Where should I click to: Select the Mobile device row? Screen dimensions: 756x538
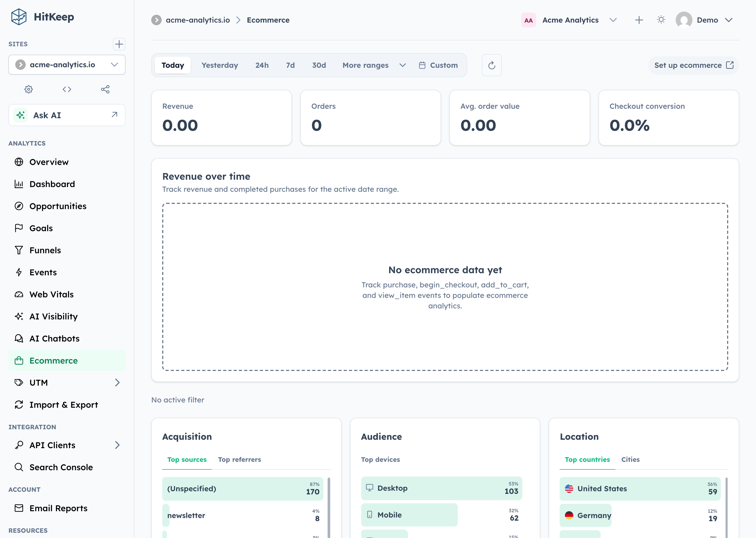tap(442, 515)
